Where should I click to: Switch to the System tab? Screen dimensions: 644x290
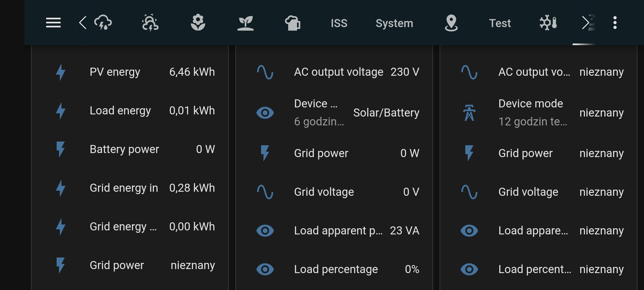(394, 23)
